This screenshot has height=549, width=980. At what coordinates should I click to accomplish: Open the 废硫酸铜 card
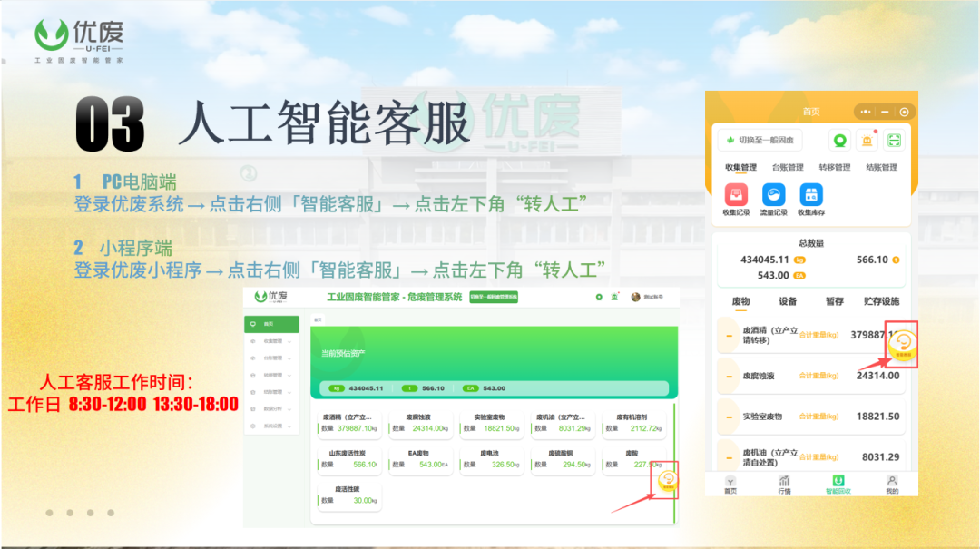coord(562,459)
